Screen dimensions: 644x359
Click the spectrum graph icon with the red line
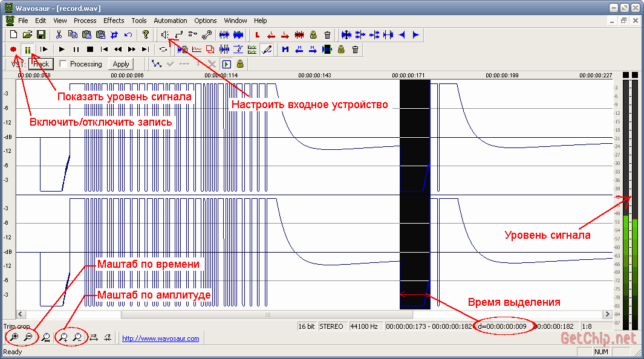pyautogui.click(x=197, y=50)
